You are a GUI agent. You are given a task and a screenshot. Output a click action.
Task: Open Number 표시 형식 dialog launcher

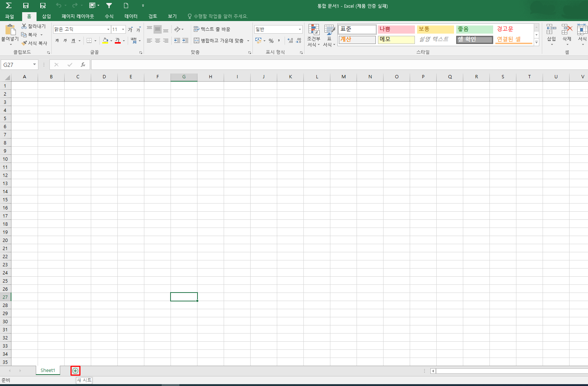301,53
